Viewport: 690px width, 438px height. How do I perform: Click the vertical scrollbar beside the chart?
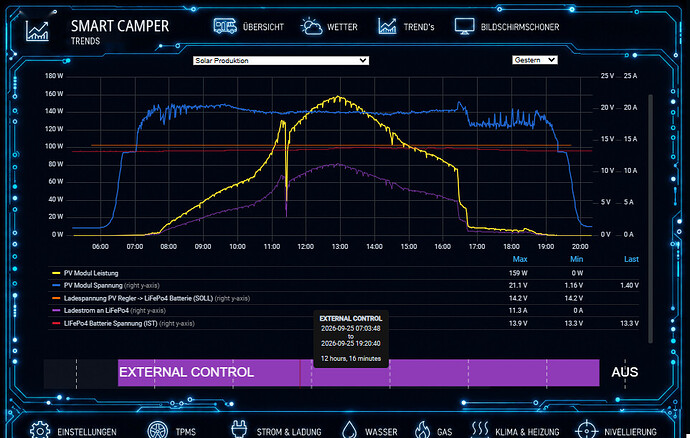tap(650, 218)
